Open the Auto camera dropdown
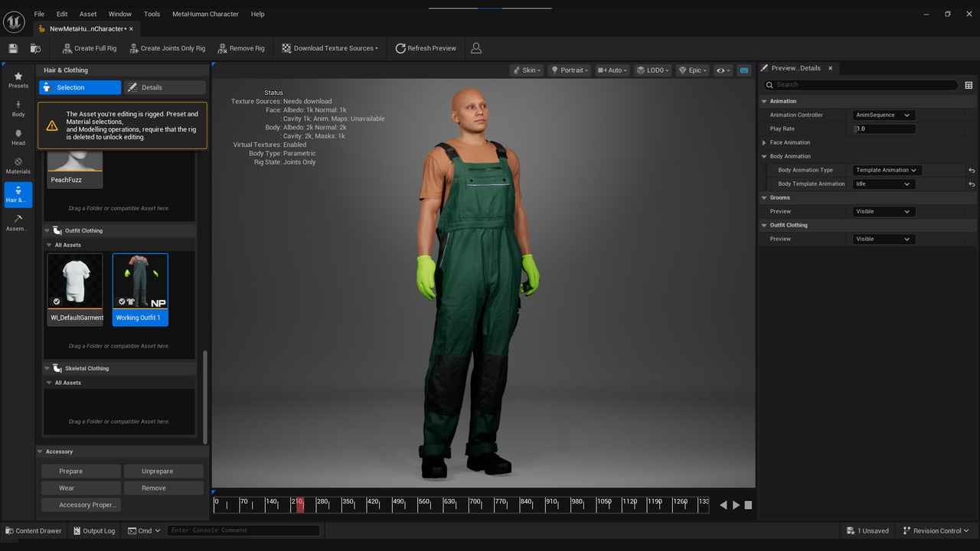Viewport: 980px width, 551px height. [x=612, y=70]
